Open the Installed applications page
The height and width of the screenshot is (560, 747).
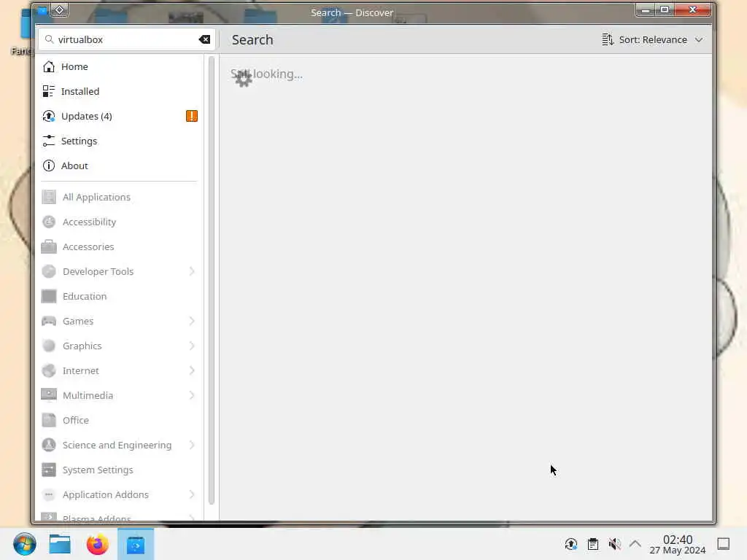(119, 91)
